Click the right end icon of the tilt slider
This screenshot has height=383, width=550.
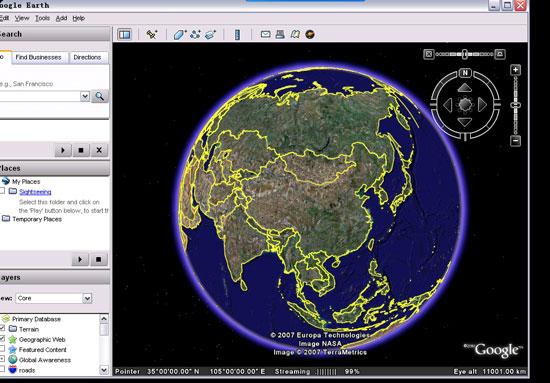pos(500,54)
